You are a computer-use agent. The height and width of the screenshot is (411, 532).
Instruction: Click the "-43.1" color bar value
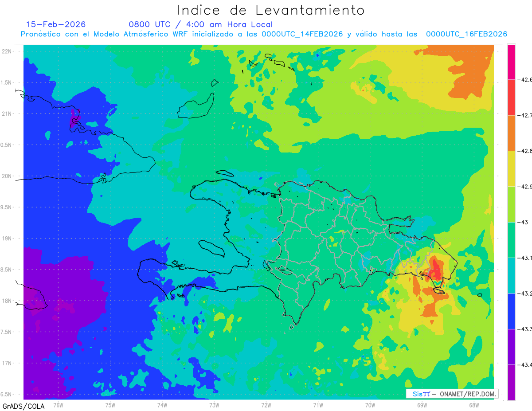pyautogui.click(x=525, y=258)
